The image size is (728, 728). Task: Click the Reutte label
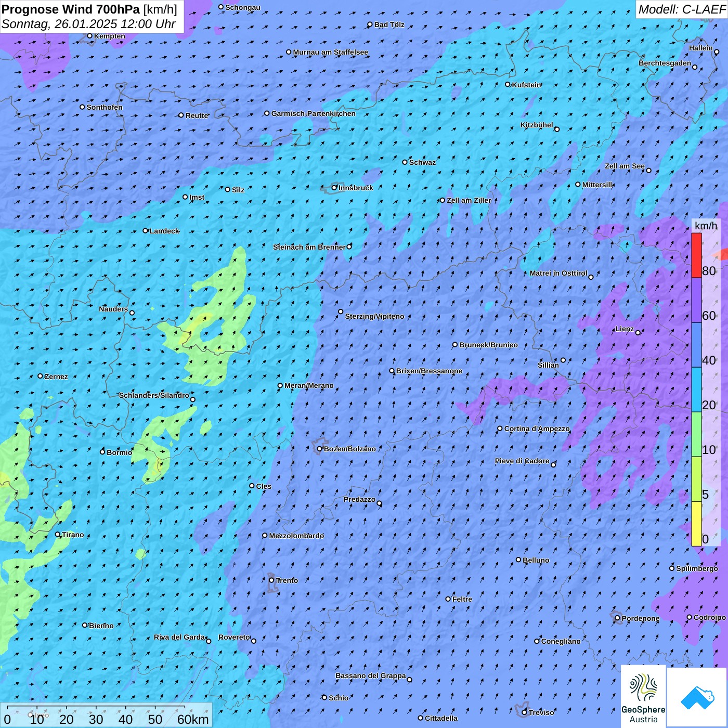[x=197, y=115]
